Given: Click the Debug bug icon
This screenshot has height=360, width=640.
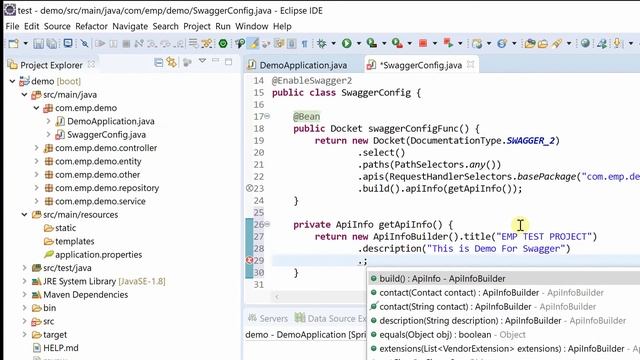Looking at the screenshot, I should [322, 43].
